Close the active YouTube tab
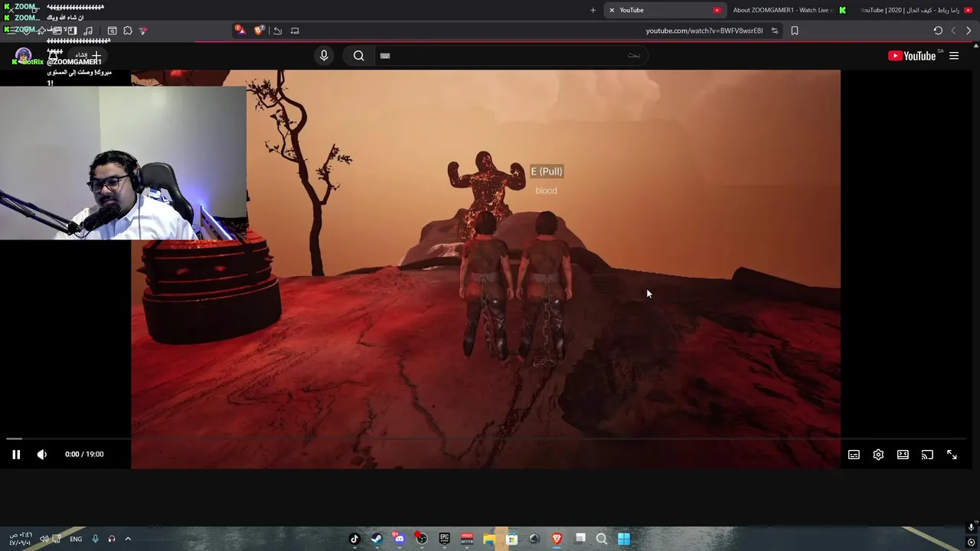Viewport: 980px width, 551px height. [x=612, y=10]
